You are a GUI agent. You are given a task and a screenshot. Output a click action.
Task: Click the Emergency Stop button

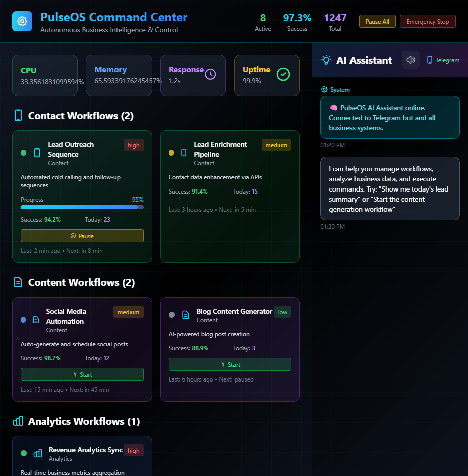click(x=427, y=21)
